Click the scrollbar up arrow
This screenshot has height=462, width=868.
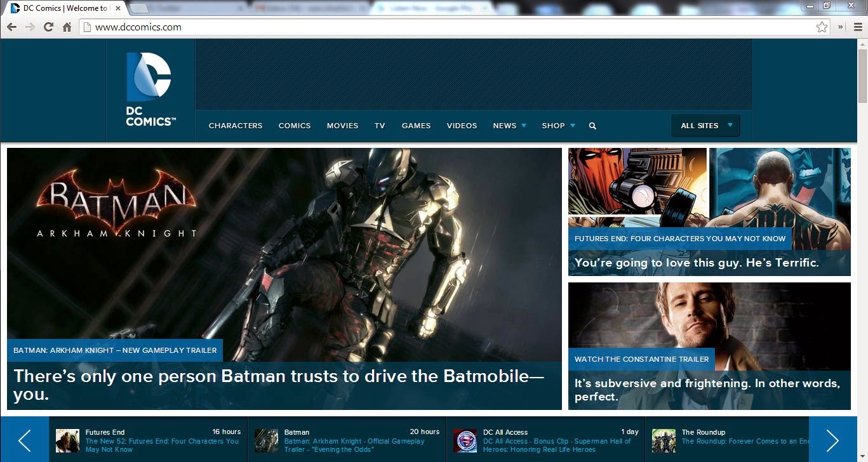862,43
